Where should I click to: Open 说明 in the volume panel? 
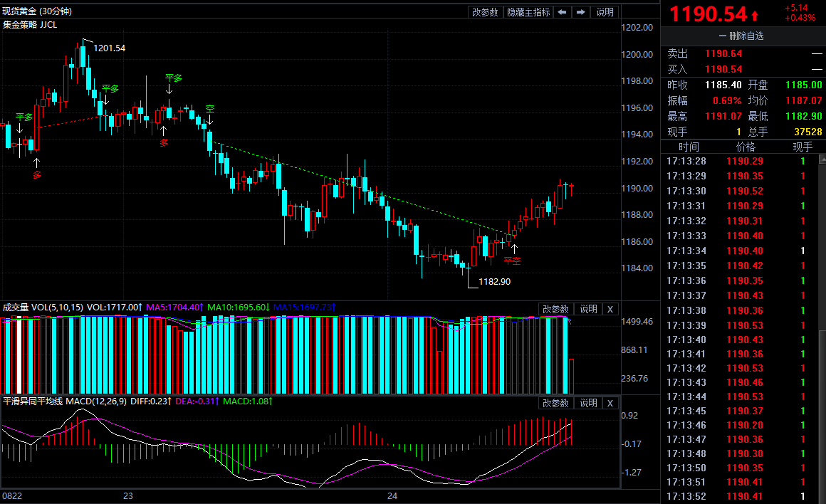[588, 309]
